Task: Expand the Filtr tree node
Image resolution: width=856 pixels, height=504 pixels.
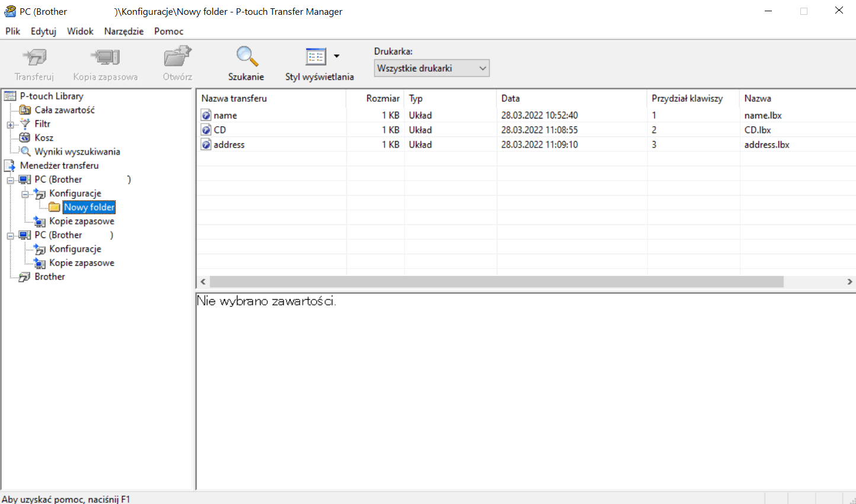Action: click(x=10, y=124)
